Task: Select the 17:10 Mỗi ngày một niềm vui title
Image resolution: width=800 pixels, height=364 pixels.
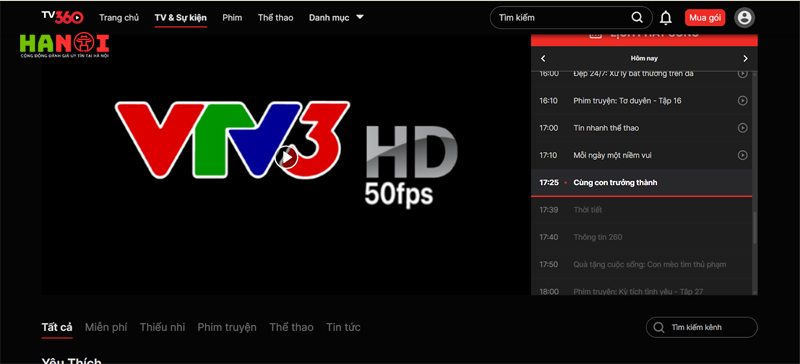Action: coord(612,155)
